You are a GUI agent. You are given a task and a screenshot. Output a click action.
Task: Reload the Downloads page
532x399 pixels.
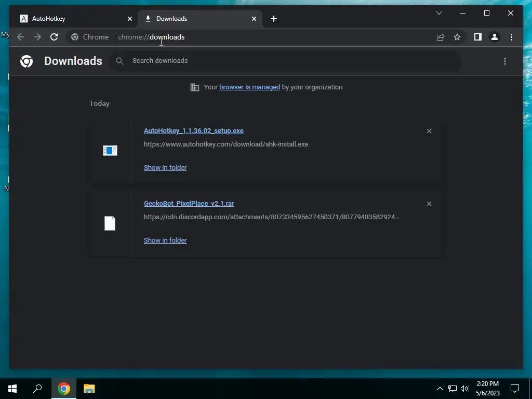pos(54,37)
